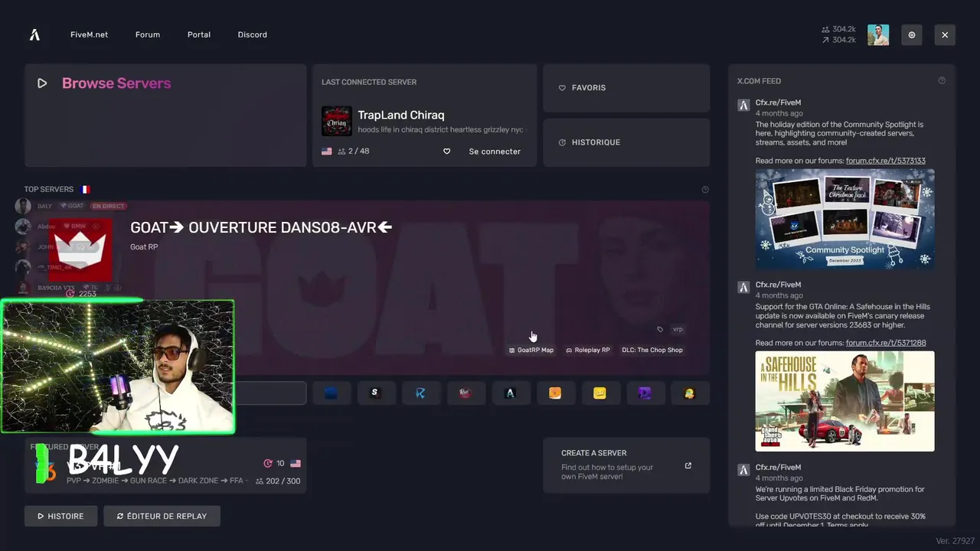This screenshot has width=980, height=551.
Task: Favorite TrapLand Chiraq with heart icon
Action: tap(446, 152)
